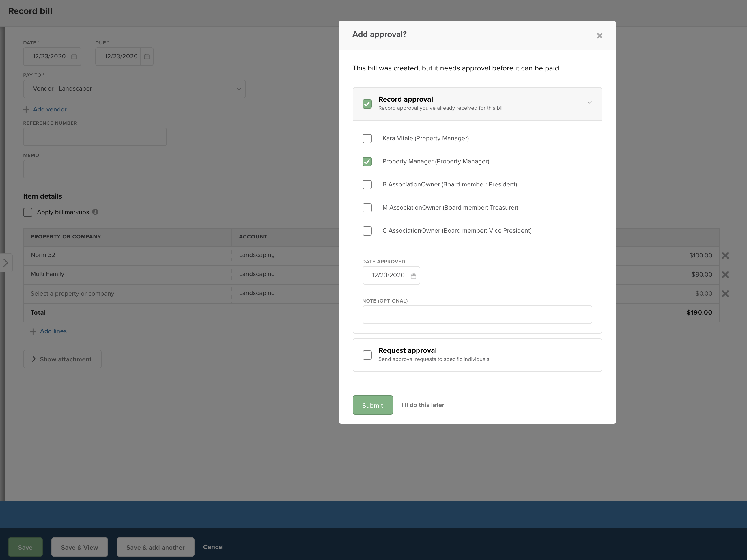Close the Add approval dialog
This screenshot has width=747, height=560.
click(600, 36)
